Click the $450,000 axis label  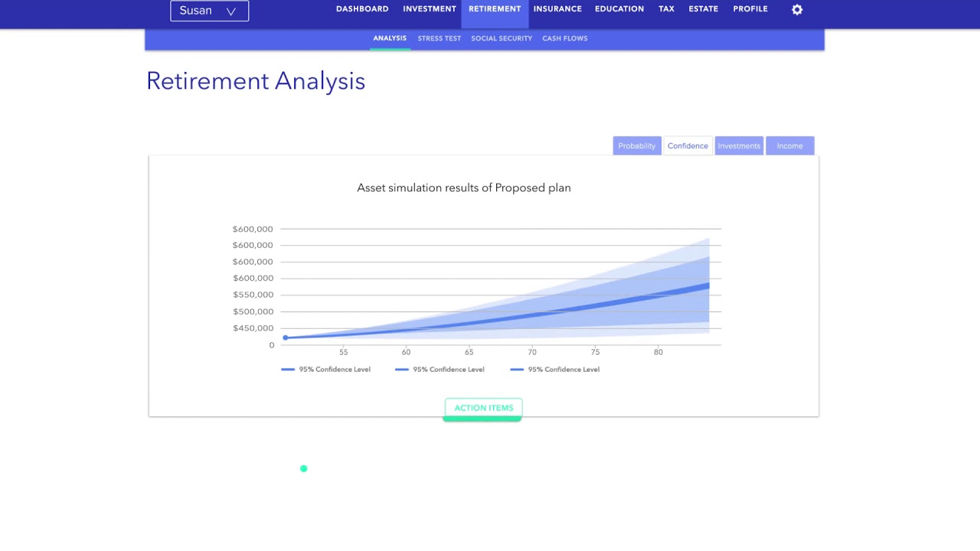click(x=253, y=328)
